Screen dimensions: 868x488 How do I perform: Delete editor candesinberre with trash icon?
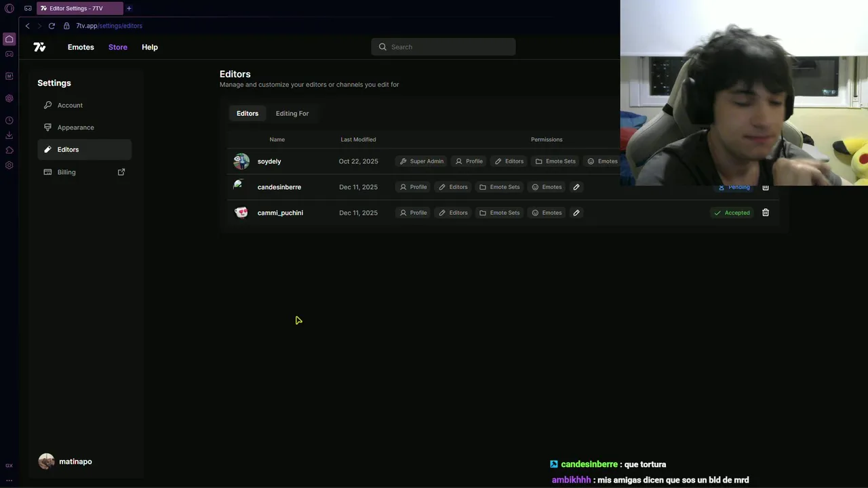point(766,188)
